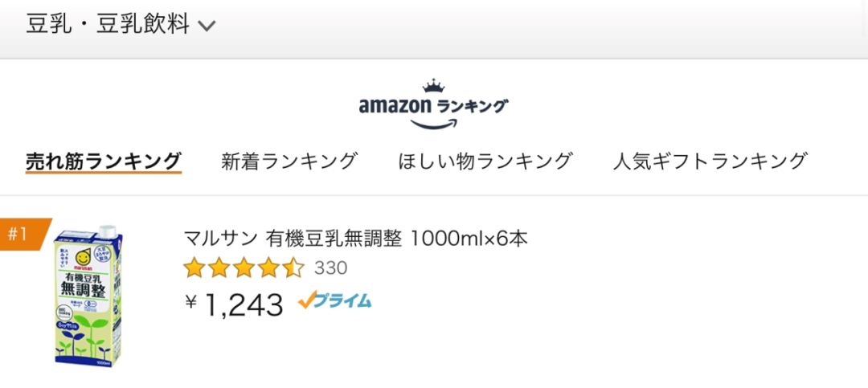Click the ランキング text in the logo
Viewport: 868px width, 388px height.
[x=473, y=105]
